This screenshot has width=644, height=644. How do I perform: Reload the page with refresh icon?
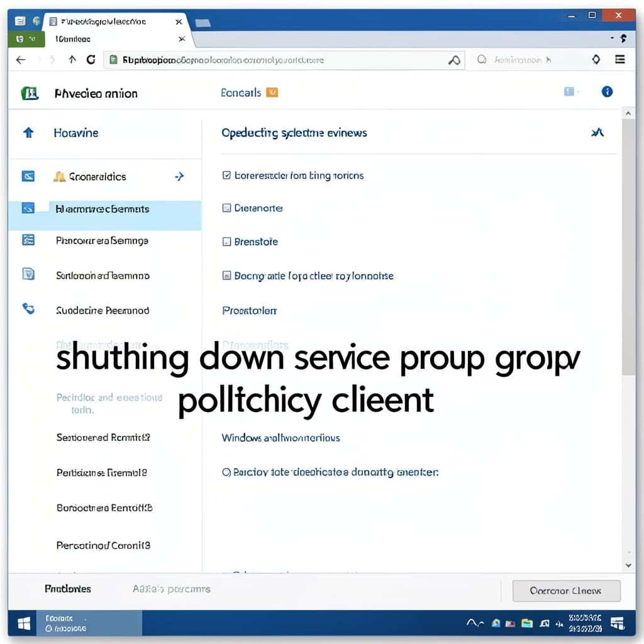(x=91, y=60)
